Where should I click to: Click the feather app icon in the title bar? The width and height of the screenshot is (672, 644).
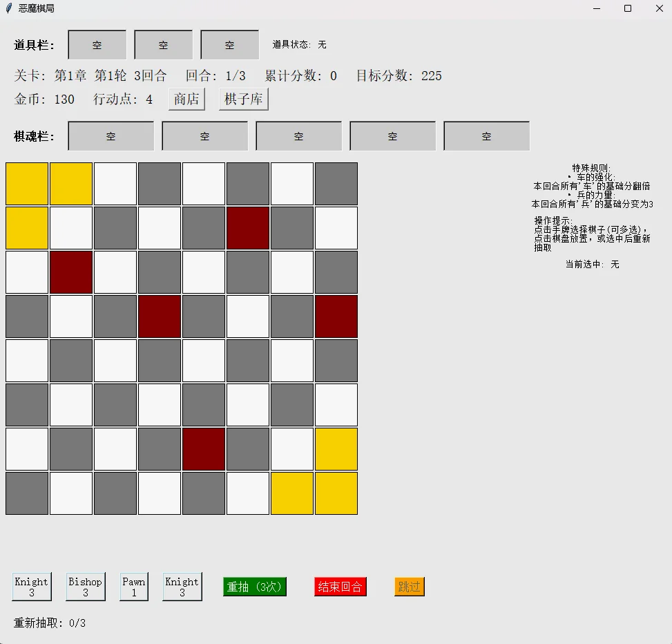tap(9, 8)
